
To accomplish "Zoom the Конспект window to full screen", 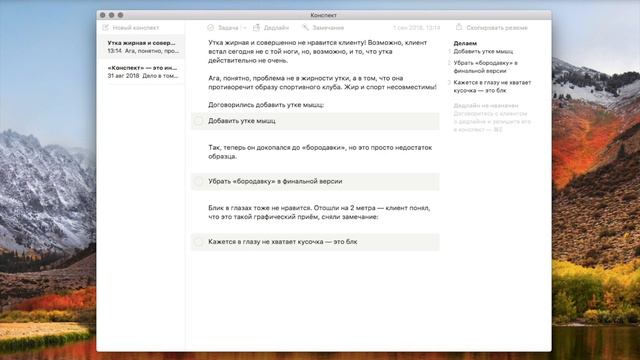I will point(120,15).
